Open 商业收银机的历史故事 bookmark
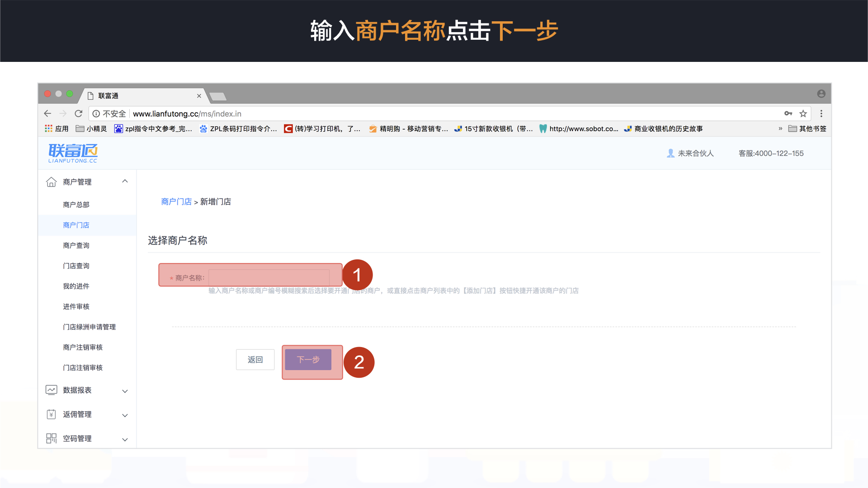Screen dimensions: 868x488 tap(664, 129)
